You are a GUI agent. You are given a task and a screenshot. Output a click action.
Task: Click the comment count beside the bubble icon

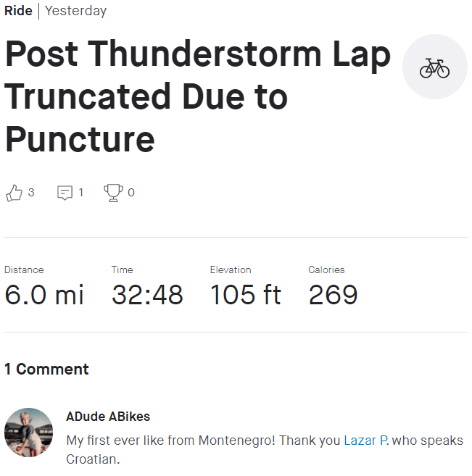(x=81, y=193)
